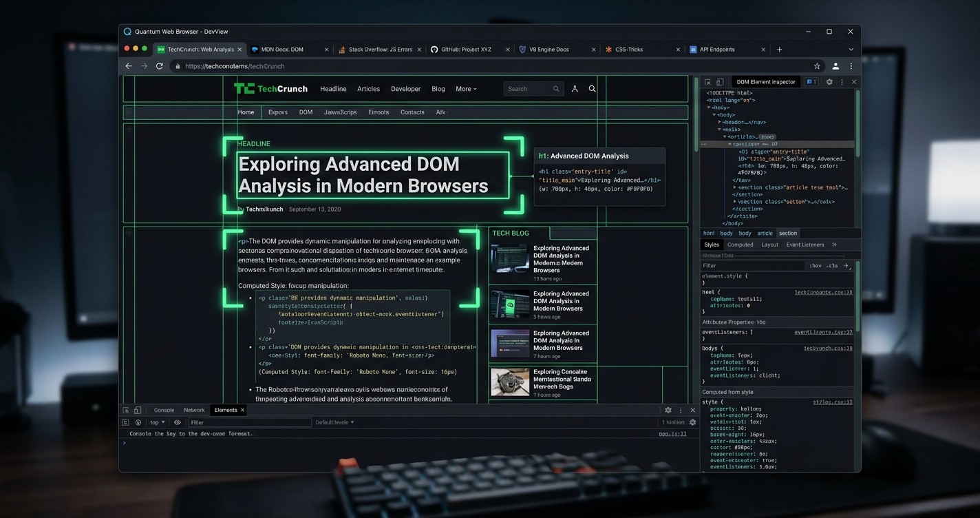
Task: Go back using the browser back arrow
Action: click(129, 66)
